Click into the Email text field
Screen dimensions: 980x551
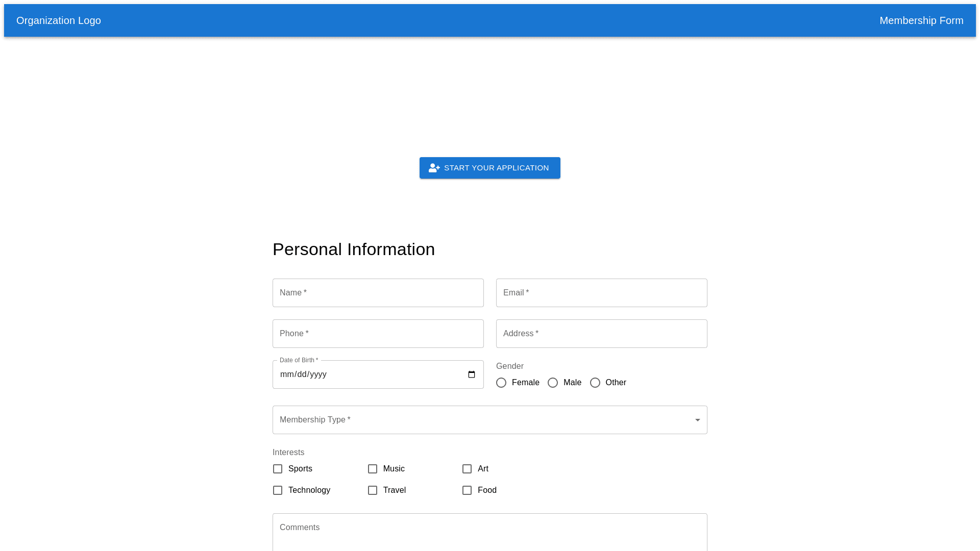pyautogui.click(x=601, y=293)
